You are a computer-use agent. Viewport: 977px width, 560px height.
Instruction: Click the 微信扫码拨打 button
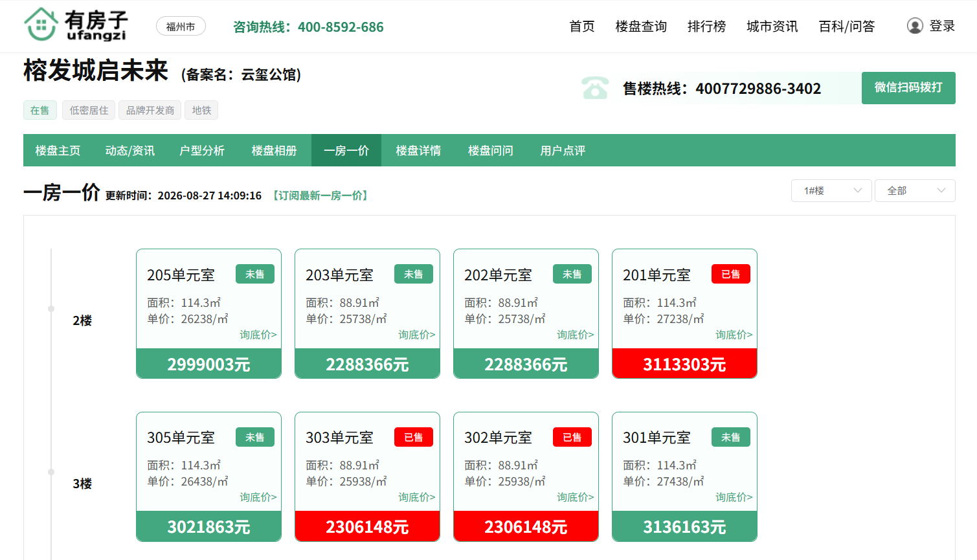908,88
